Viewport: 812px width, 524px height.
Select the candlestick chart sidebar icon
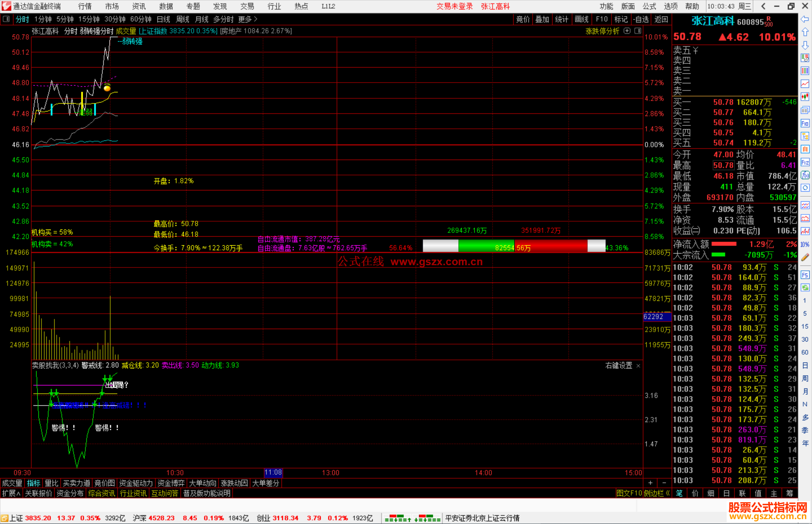pos(805,97)
